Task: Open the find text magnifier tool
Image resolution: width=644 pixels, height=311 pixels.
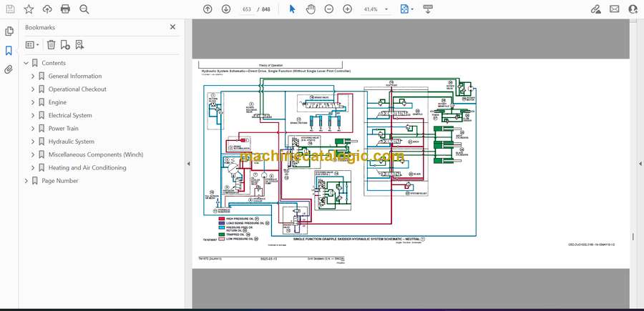Action: click(84, 9)
